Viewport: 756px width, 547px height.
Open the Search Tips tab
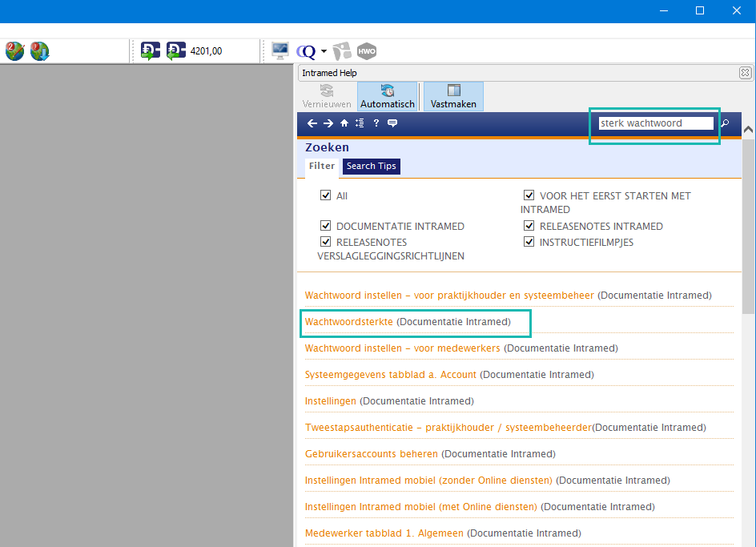pos(372,167)
